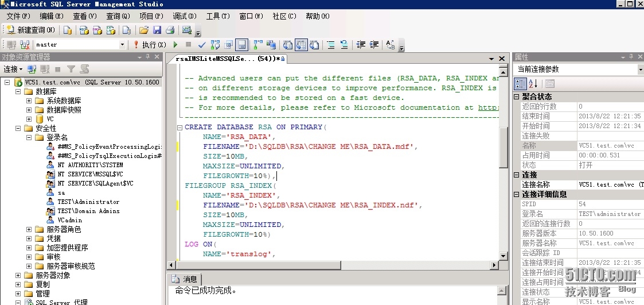Switch to the 消息 results tab
Image resolution: width=644 pixels, height=305 pixels.
[x=186, y=279]
